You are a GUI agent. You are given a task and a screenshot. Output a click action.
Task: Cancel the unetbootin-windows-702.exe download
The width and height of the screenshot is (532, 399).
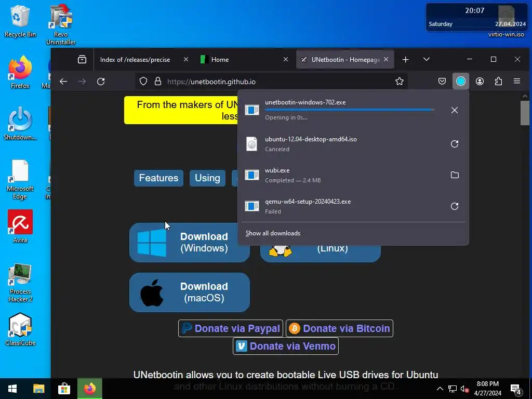pyautogui.click(x=454, y=110)
